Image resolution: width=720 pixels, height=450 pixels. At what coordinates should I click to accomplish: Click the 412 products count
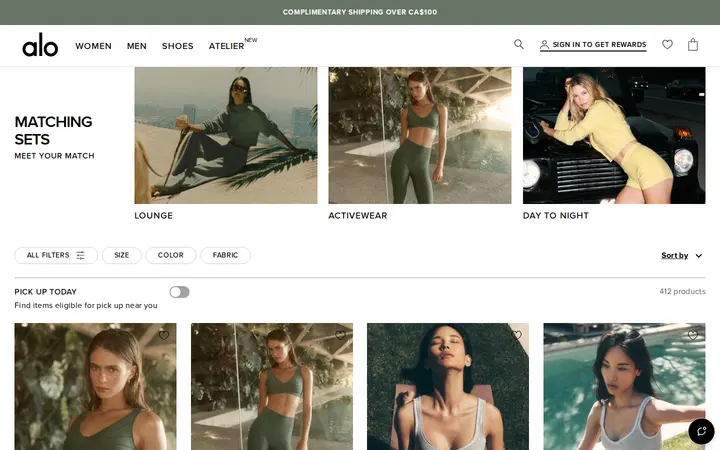pyautogui.click(x=682, y=292)
